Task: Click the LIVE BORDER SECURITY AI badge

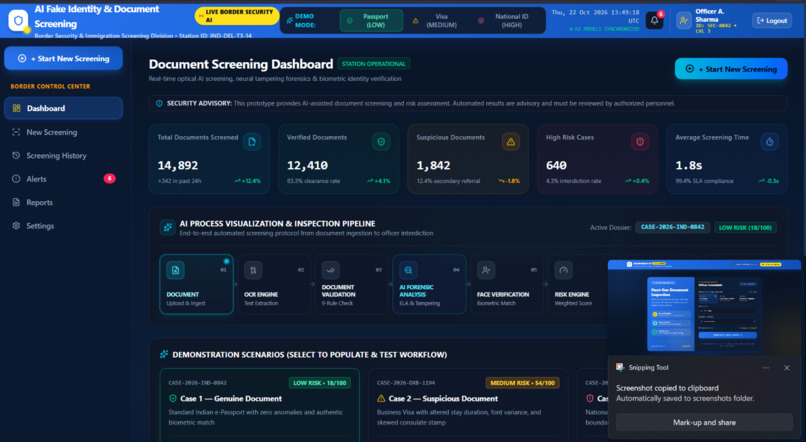Action: click(x=237, y=16)
